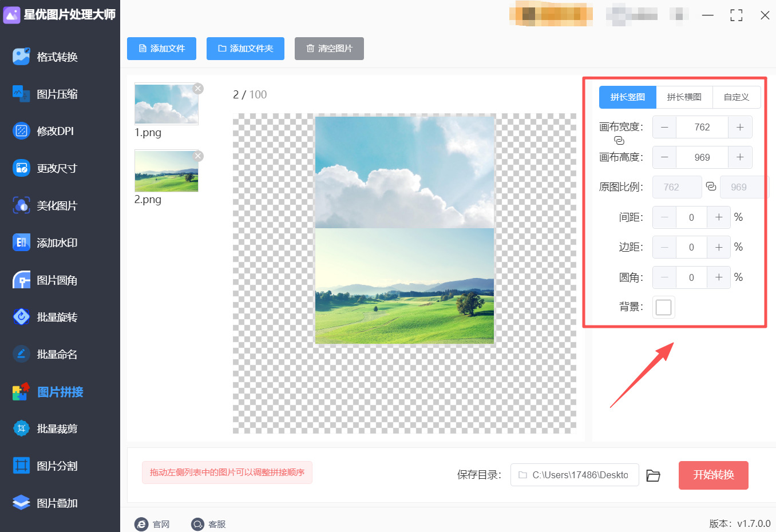
Task: Open the 客服 support link
Action: [217, 524]
